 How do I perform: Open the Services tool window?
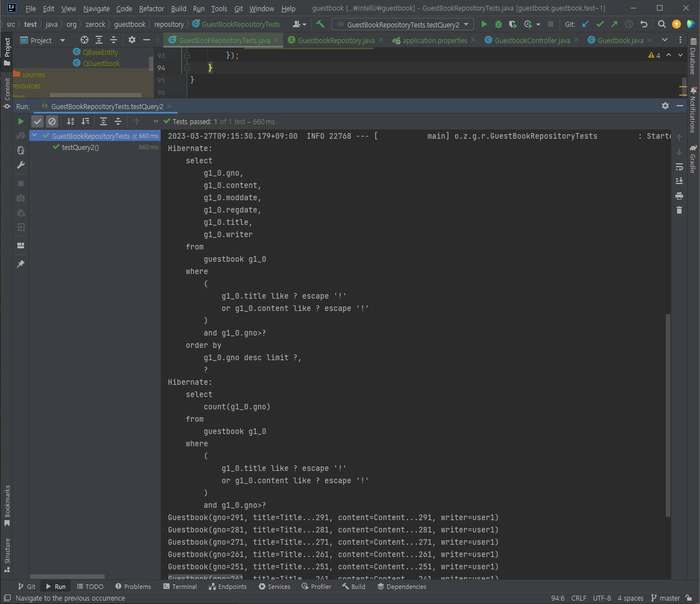pos(274,587)
